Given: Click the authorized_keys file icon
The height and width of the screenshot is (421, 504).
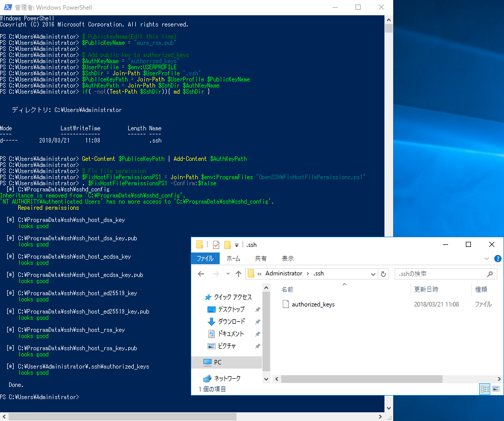Looking at the screenshot, I should click(285, 304).
